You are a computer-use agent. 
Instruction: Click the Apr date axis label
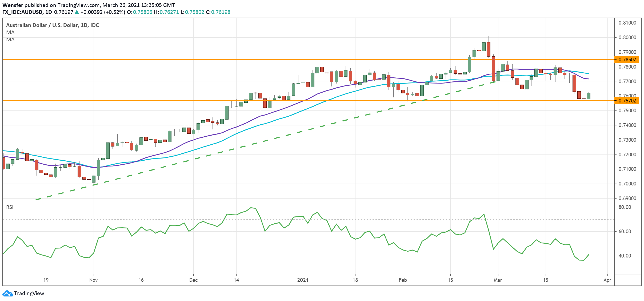click(607, 280)
